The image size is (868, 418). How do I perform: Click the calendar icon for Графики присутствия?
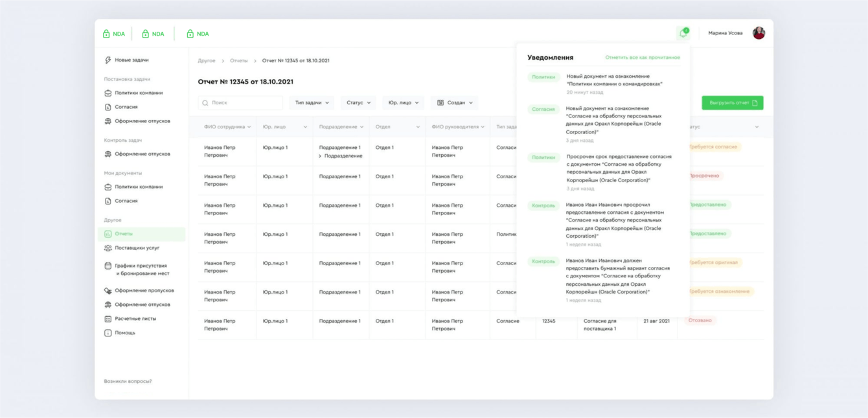pyautogui.click(x=108, y=266)
